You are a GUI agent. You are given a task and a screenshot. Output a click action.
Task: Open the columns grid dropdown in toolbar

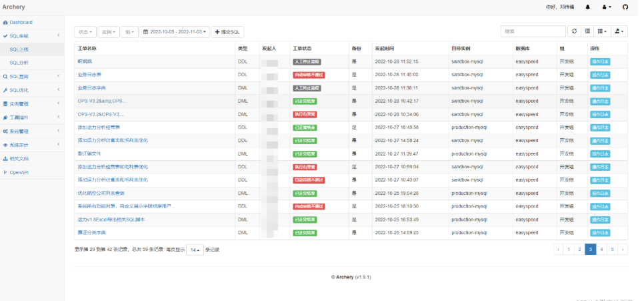point(602,31)
